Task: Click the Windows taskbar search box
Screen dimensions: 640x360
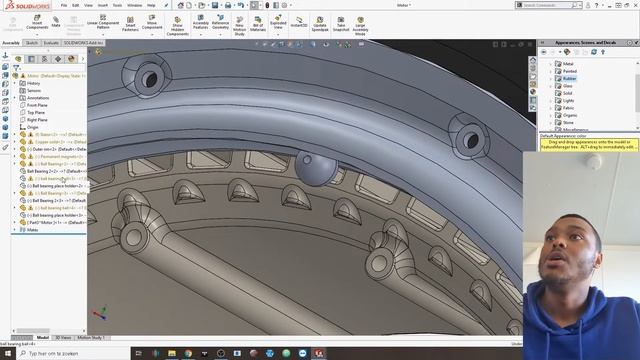Action: 73,353
